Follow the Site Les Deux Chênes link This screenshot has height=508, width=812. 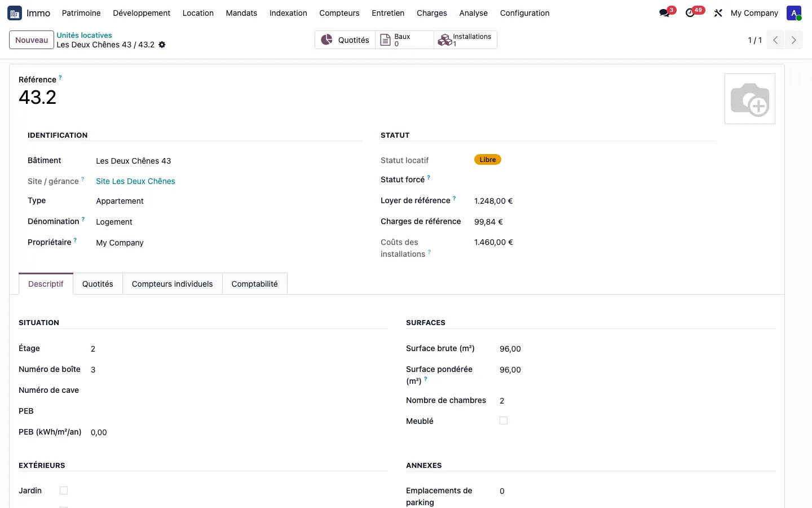click(x=135, y=181)
